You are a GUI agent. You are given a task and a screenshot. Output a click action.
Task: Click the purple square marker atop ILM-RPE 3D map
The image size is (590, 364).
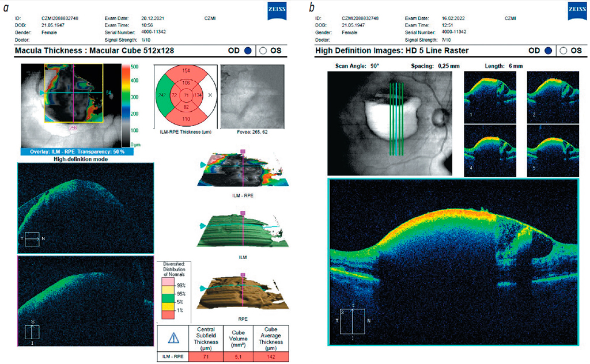click(x=243, y=151)
